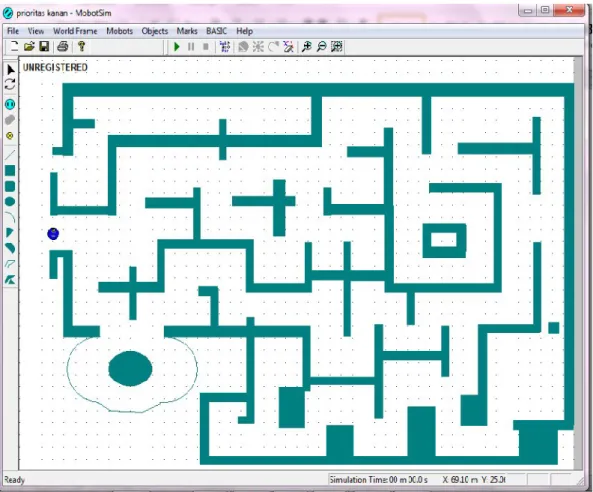Click the grayed-out curved arrow toolbar icon

[x=273, y=47]
